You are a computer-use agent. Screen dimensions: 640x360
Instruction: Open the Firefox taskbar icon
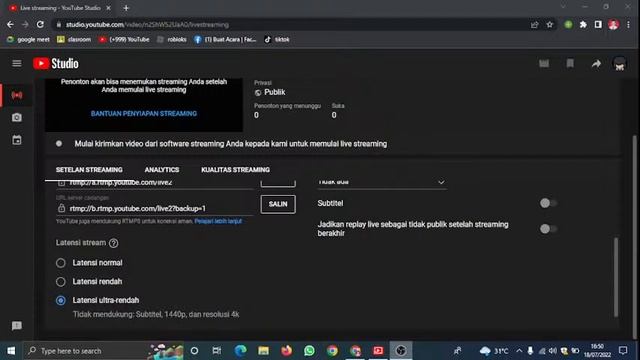[287, 351]
